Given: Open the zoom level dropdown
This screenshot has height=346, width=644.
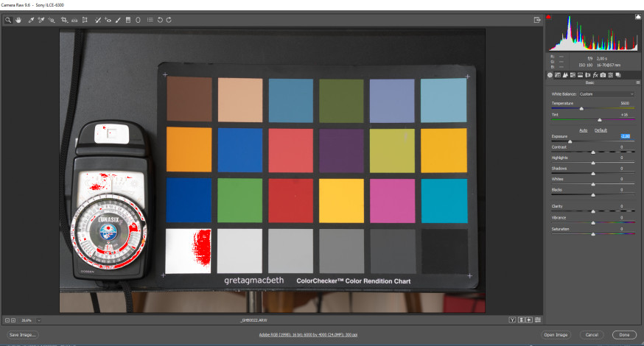Looking at the screenshot, I should (38, 320).
